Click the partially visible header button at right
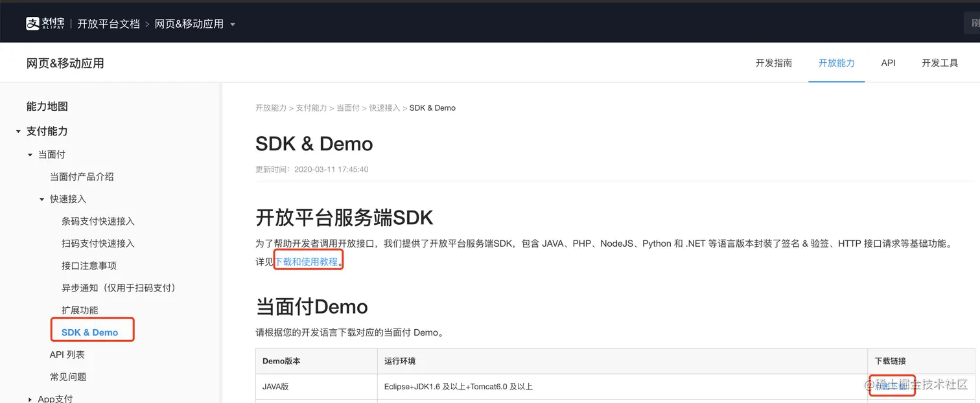This screenshot has width=980, height=403. point(972,24)
